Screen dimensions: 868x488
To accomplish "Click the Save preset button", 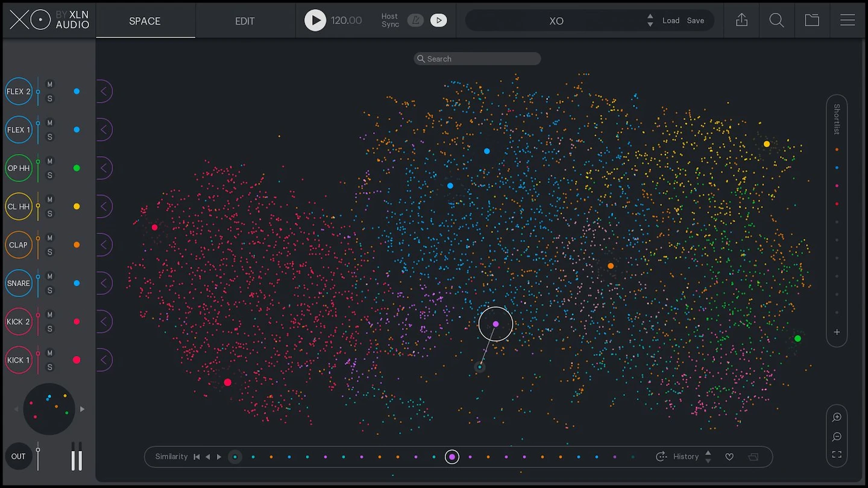I will click(696, 21).
